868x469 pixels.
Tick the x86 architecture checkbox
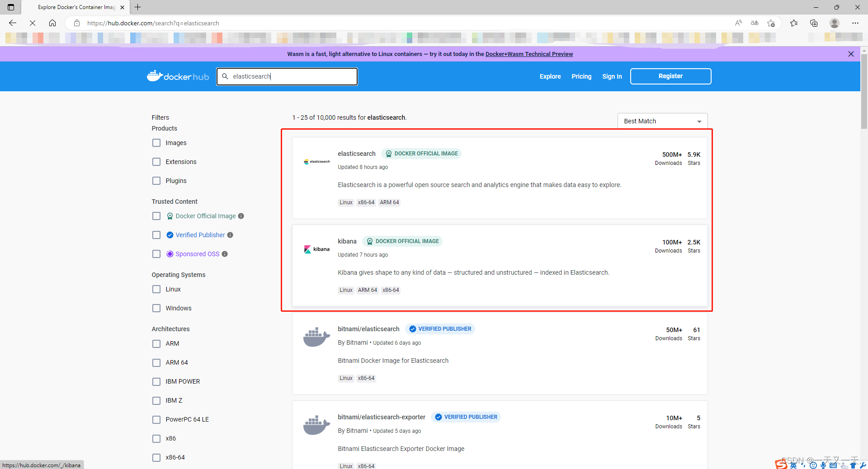(156, 439)
